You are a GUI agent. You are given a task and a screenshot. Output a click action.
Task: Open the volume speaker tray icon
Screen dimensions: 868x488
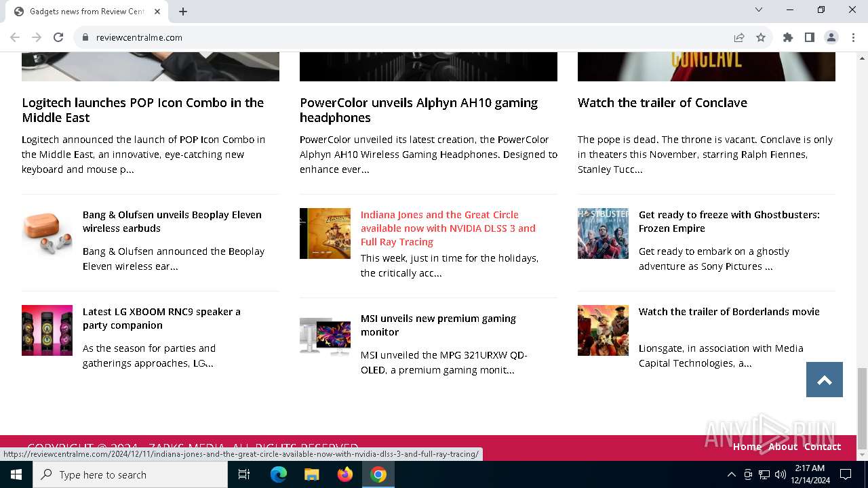click(781, 474)
